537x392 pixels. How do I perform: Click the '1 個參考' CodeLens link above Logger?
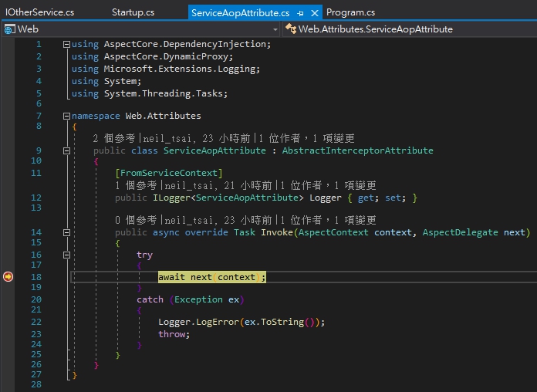click(x=136, y=185)
